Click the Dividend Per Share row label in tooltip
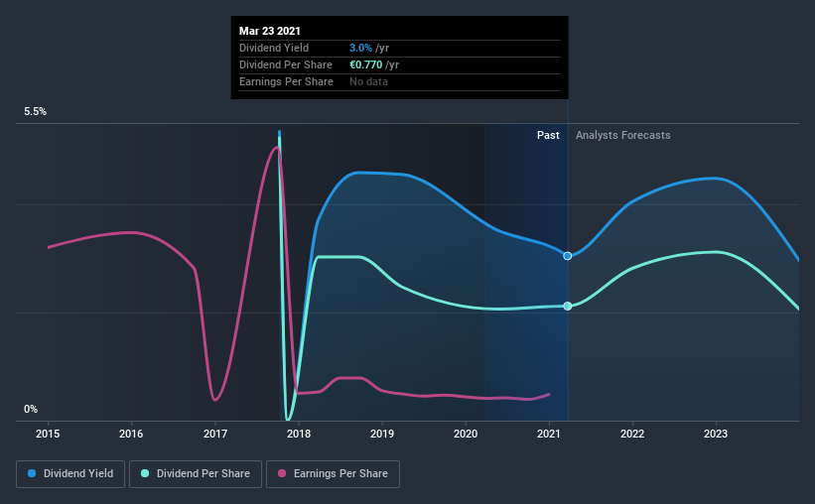This screenshot has width=815, height=504. point(286,64)
